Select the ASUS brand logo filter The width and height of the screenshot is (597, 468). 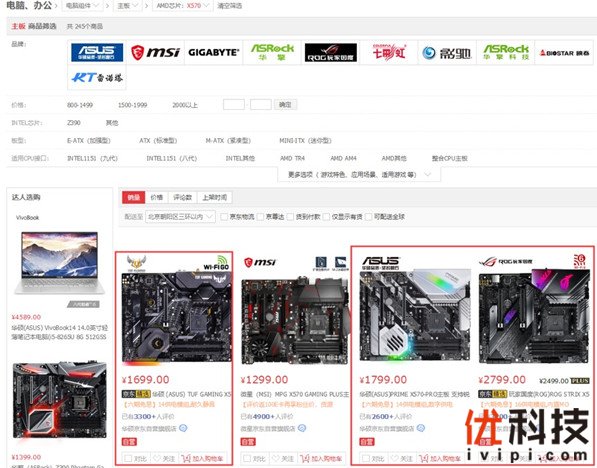[x=97, y=53]
